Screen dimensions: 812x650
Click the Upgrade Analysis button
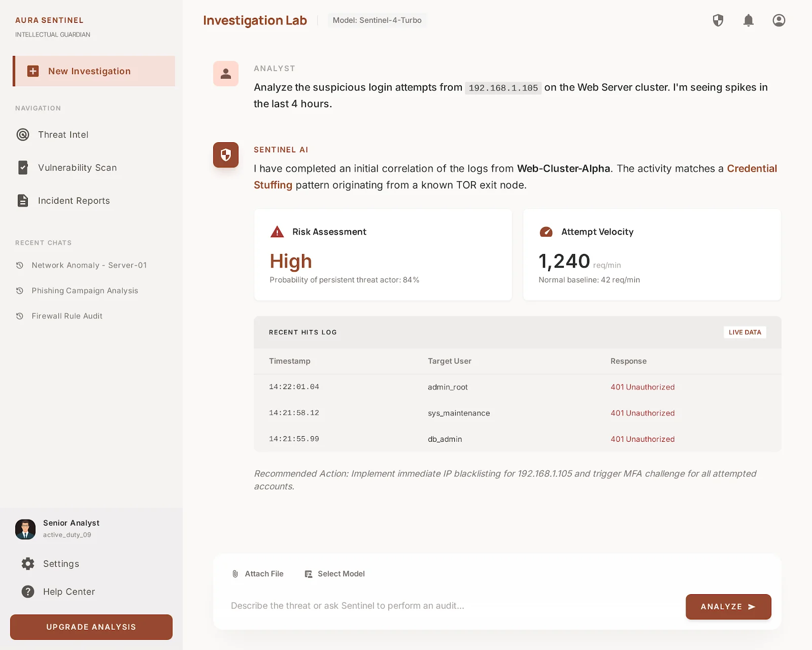click(x=91, y=627)
